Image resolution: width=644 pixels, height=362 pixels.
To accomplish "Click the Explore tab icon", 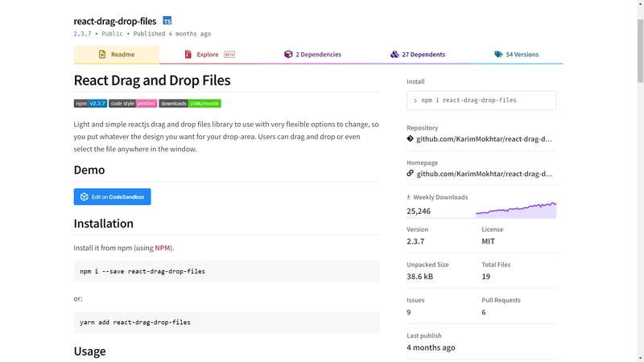I will (x=188, y=55).
